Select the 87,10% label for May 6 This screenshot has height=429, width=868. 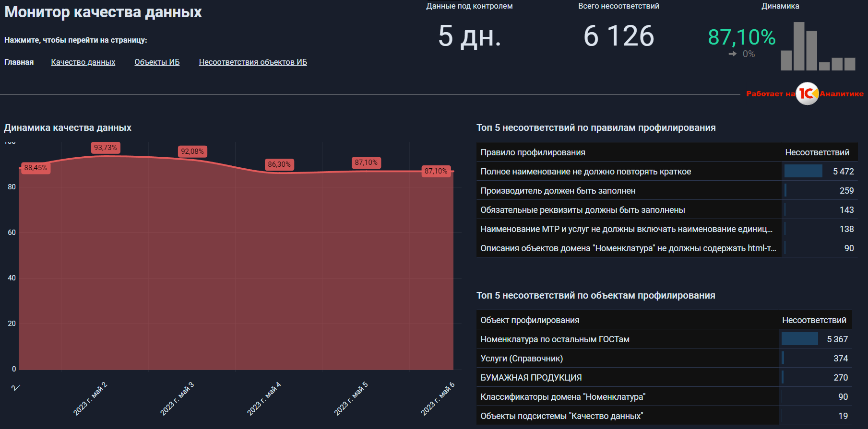[x=436, y=171]
